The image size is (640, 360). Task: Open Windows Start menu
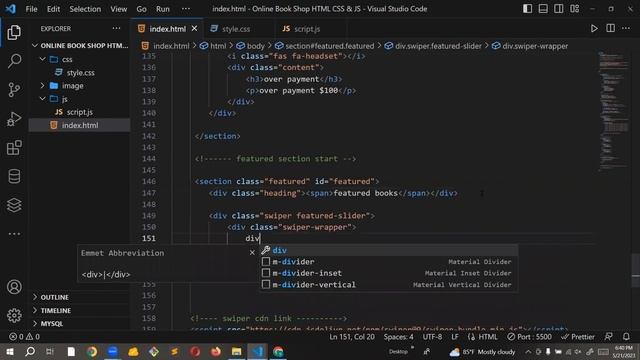[x=9, y=351]
